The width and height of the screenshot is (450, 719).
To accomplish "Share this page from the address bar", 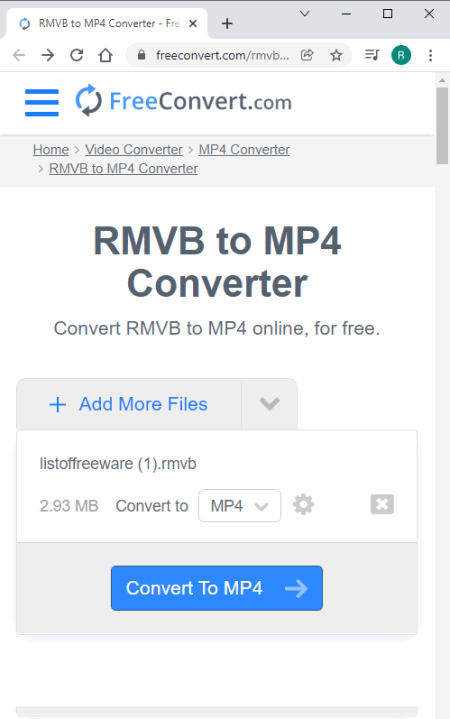I will coord(307,55).
